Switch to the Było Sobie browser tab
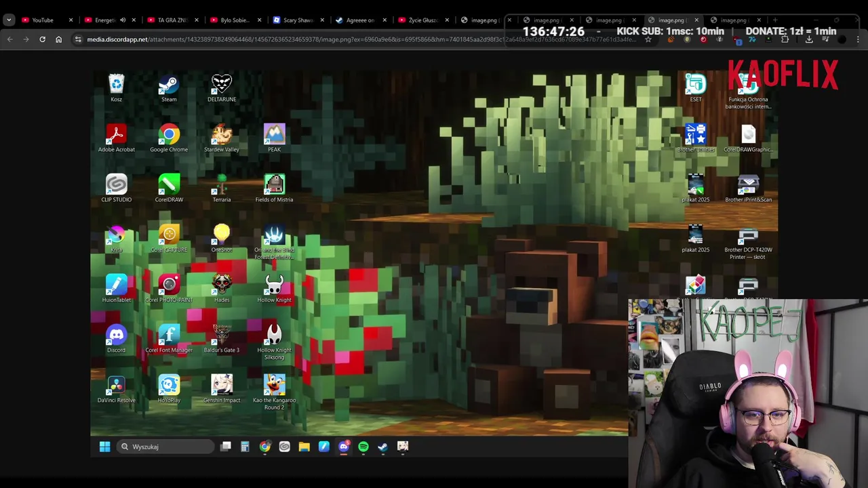 (235, 20)
